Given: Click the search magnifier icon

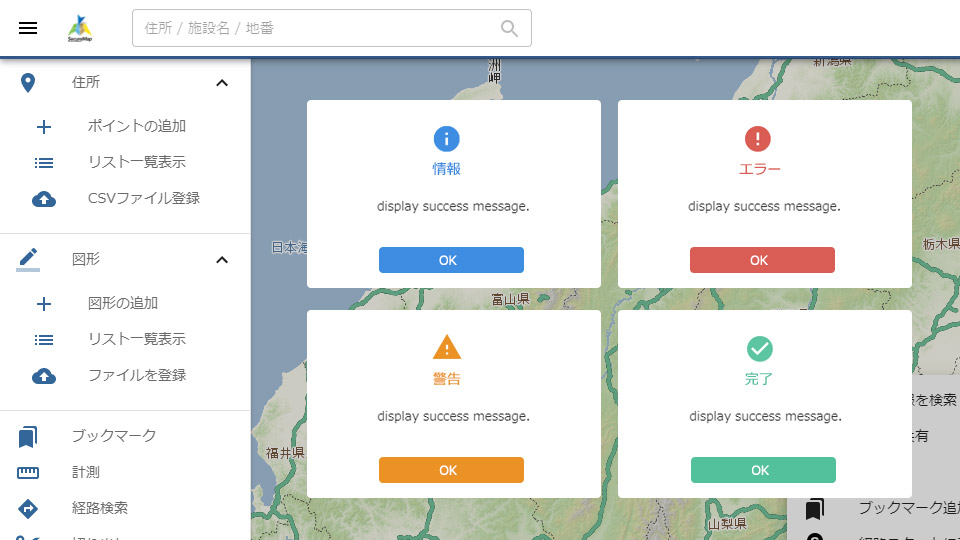Looking at the screenshot, I should pyautogui.click(x=510, y=29).
